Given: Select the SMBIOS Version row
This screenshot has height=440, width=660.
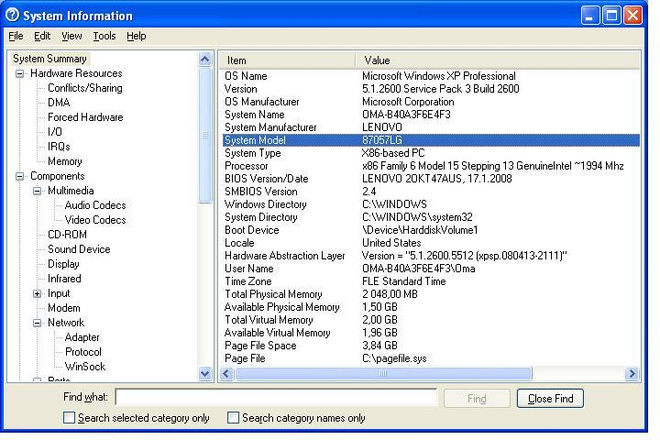Looking at the screenshot, I should coord(431,192).
